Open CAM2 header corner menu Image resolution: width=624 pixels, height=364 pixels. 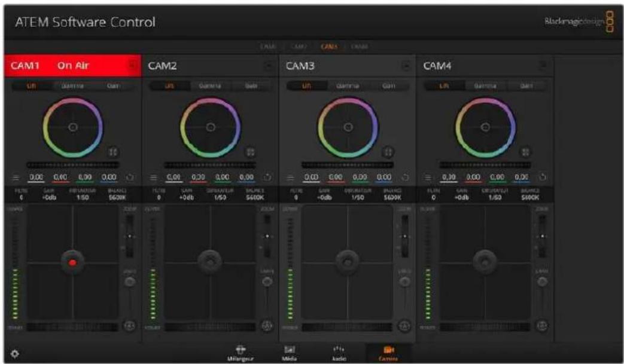click(x=269, y=65)
